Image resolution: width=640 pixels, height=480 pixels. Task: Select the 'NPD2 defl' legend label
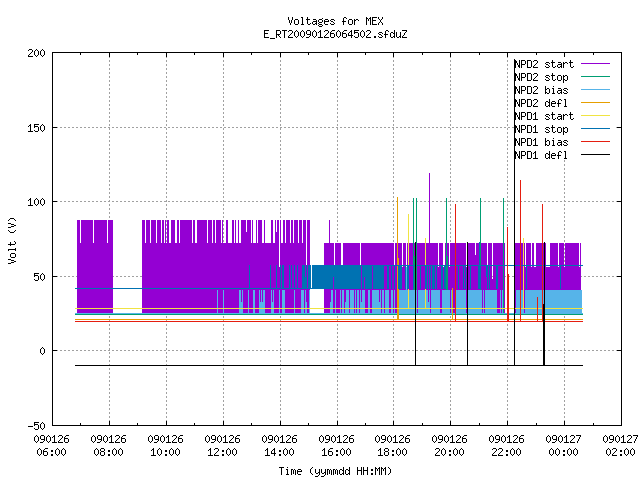[541, 103]
